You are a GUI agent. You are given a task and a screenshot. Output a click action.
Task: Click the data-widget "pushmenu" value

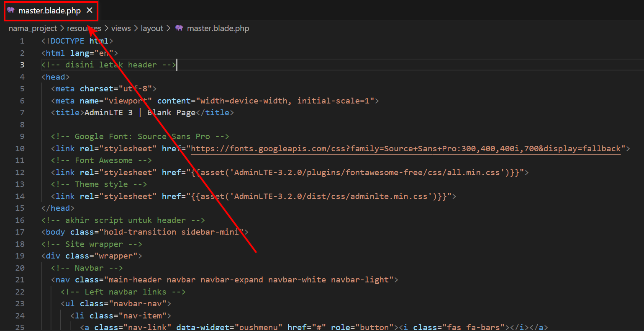tap(259, 327)
